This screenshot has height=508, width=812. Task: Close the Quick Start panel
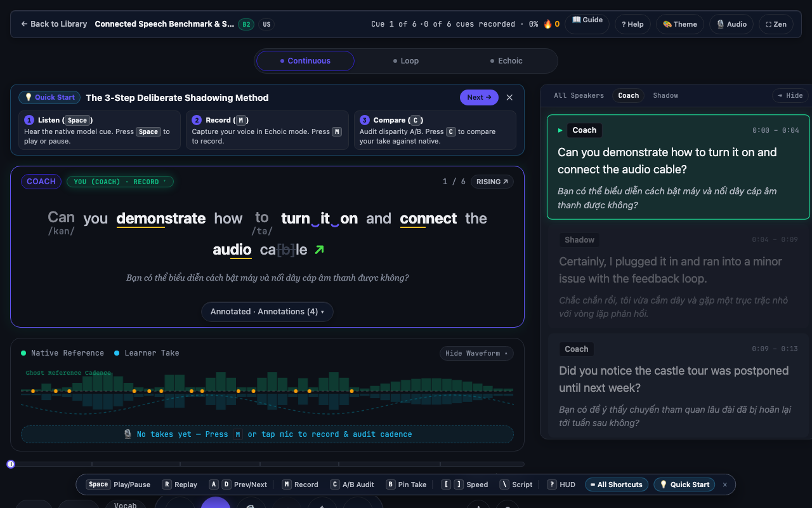point(509,97)
